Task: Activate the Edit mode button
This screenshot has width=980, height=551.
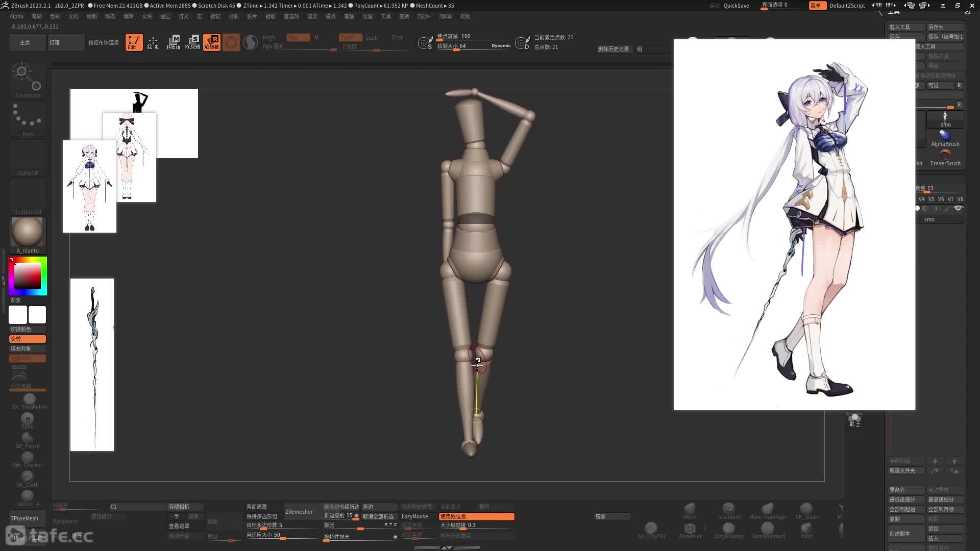Action: click(134, 42)
